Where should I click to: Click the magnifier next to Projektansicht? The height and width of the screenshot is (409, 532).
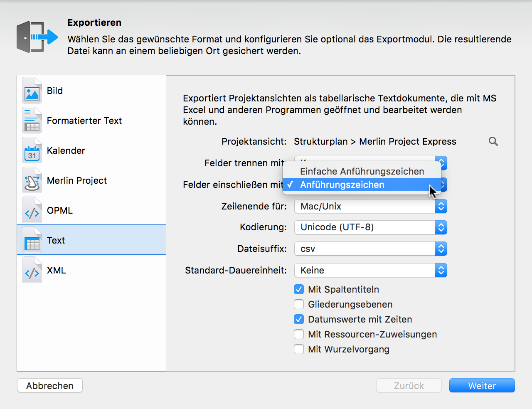click(493, 141)
